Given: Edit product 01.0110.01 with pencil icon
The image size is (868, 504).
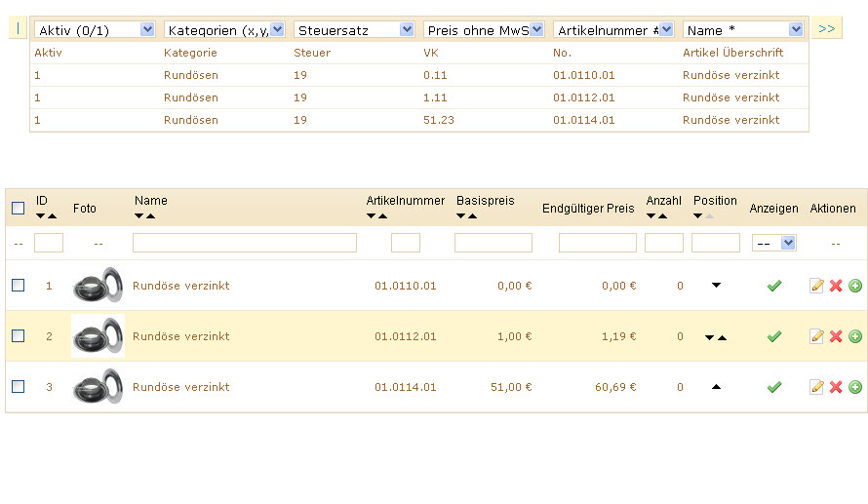Looking at the screenshot, I should [816, 286].
